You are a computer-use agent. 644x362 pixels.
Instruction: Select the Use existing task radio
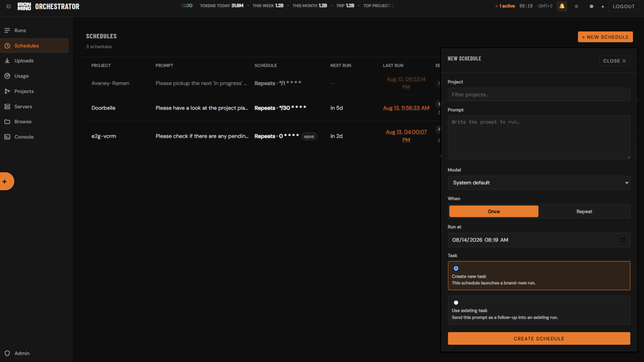pos(456,302)
